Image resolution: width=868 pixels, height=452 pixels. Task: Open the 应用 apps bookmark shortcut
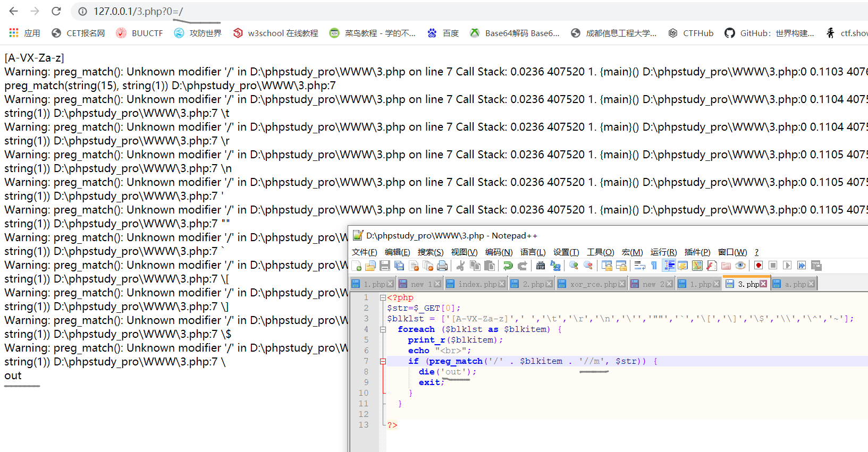24,33
